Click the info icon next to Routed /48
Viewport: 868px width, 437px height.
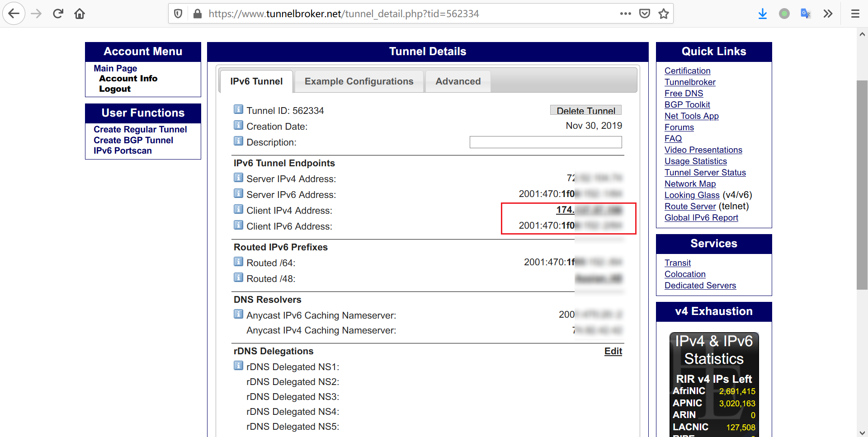click(238, 277)
